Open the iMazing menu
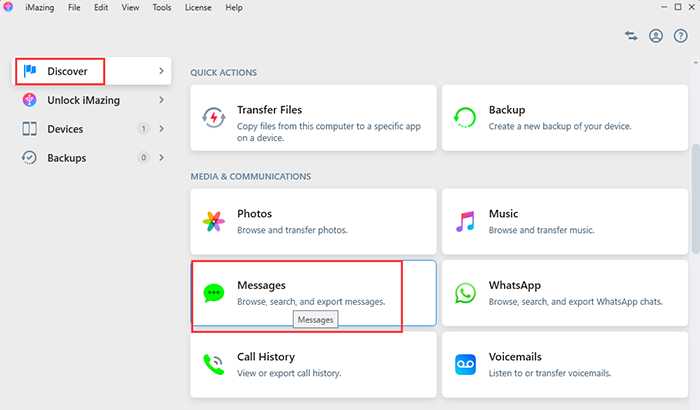 pyautogui.click(x=39, y=8)
